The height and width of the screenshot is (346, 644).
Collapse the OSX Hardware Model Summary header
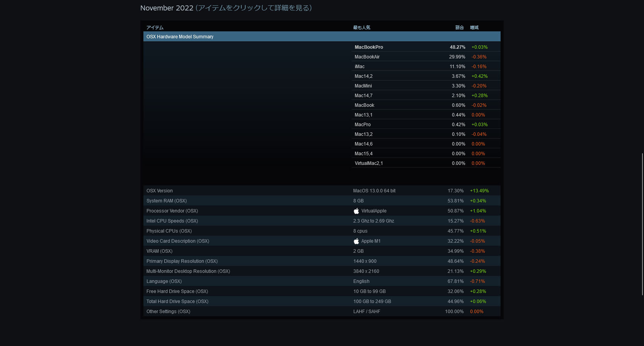coord(322,36)
